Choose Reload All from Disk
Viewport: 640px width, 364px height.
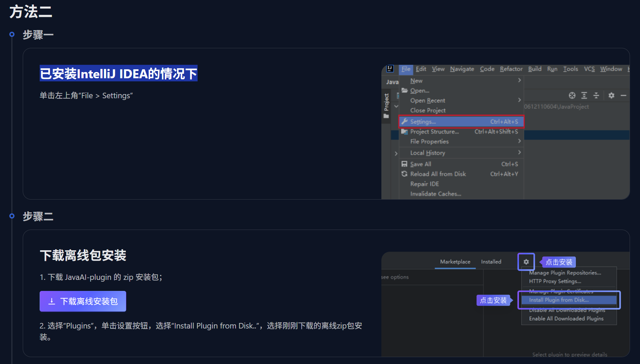tap(461, 174)
